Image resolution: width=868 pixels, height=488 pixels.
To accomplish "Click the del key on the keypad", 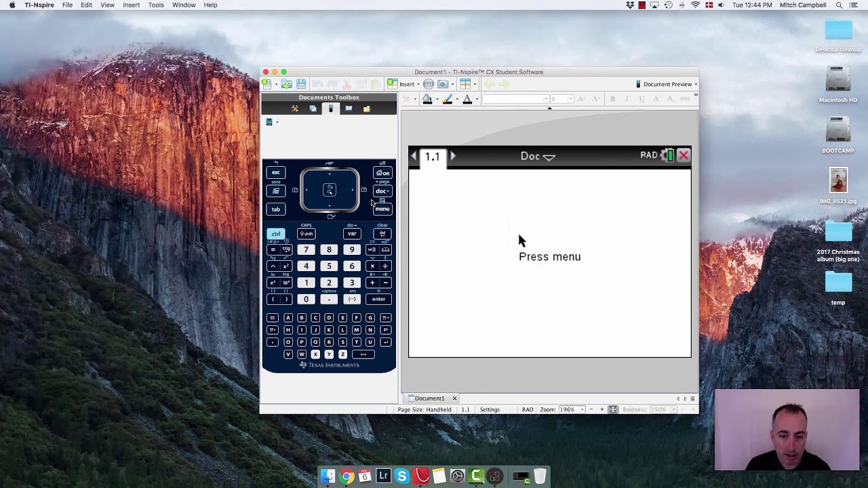I will [x=382, y=234].
